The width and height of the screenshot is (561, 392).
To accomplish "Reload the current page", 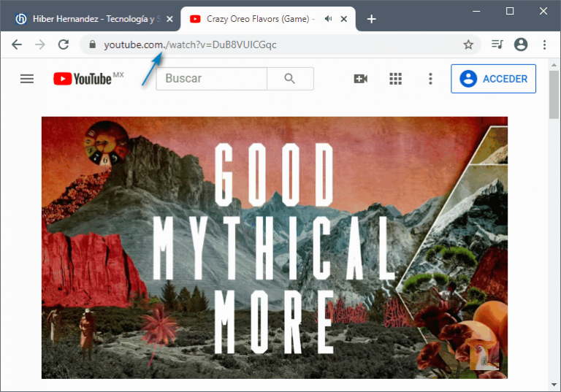I will [64, 45].
